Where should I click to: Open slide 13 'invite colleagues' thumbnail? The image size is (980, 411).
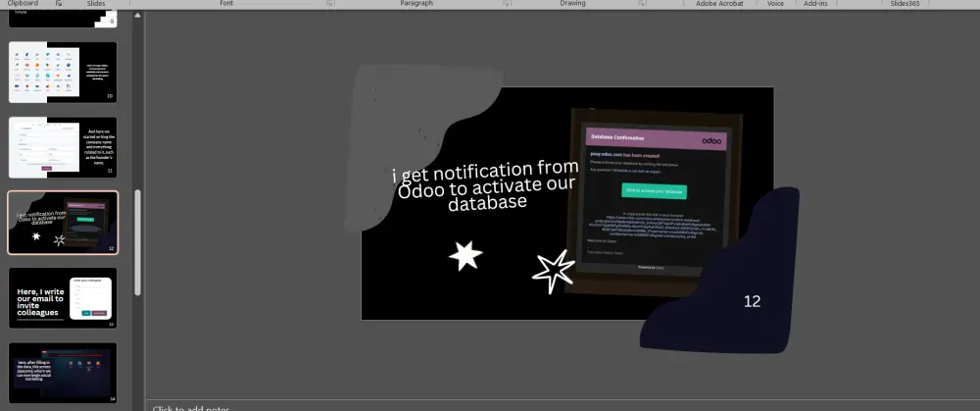pyautogui.click(x=63, y=298)
